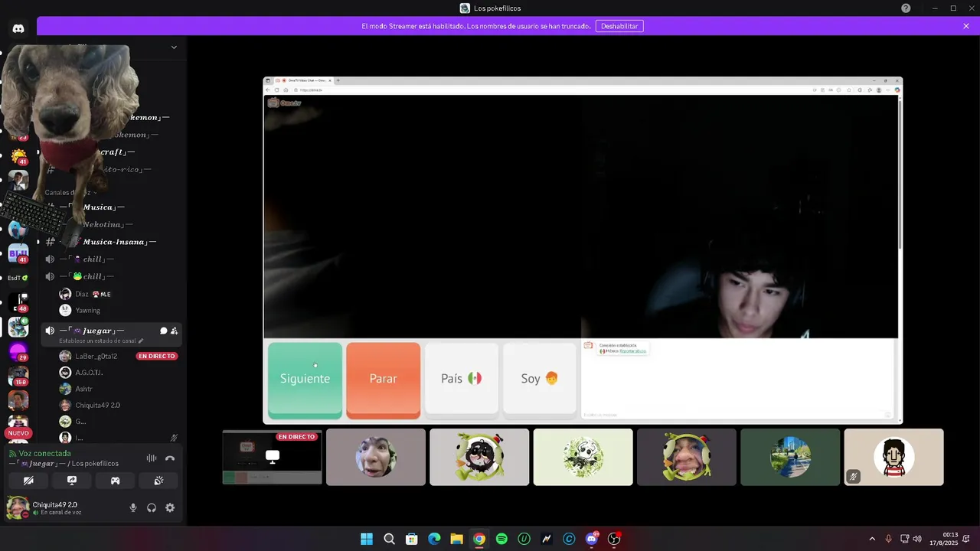Open Windows Search on taskbar
The image size is (980, 551).
coord(389,539)
